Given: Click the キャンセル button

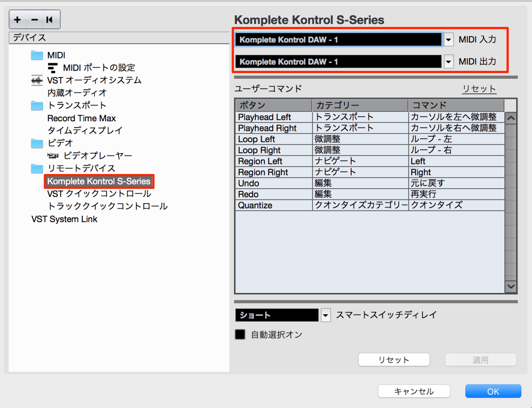Looking at the screenshot, I should [x=414, y=391].
